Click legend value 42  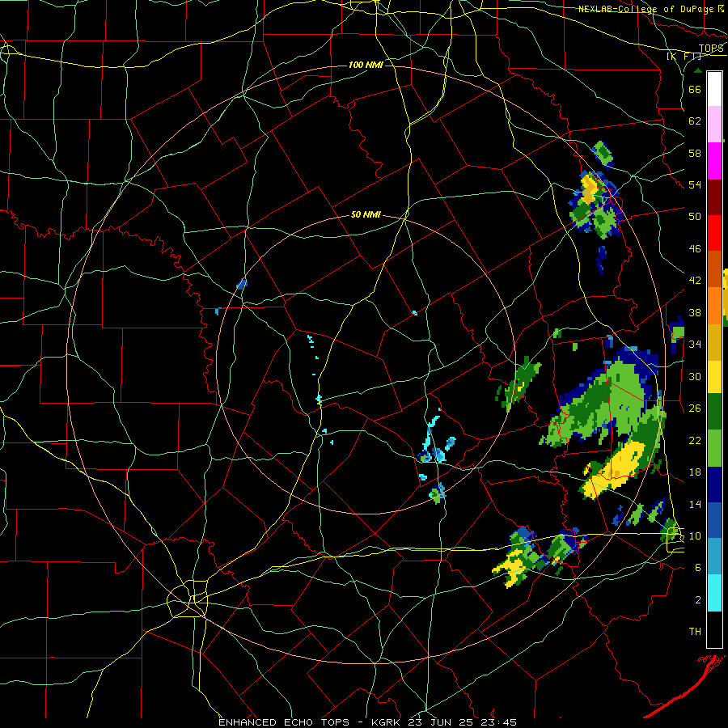point(695,281)
